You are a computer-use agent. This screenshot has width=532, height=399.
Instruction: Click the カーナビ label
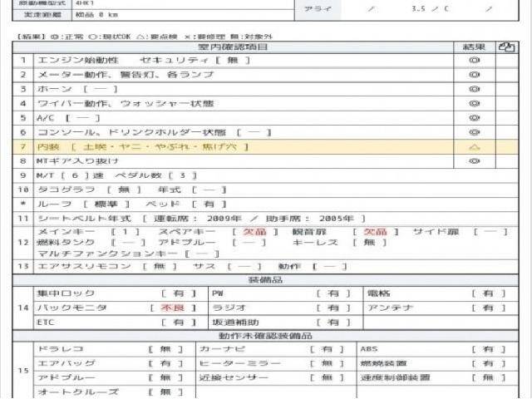pos(222,349)
